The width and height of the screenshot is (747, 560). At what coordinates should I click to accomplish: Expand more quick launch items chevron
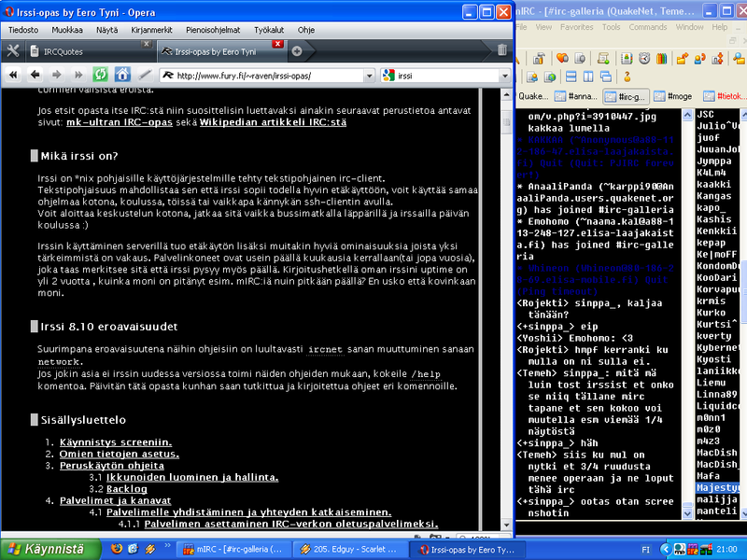click(x=167, y=545)
